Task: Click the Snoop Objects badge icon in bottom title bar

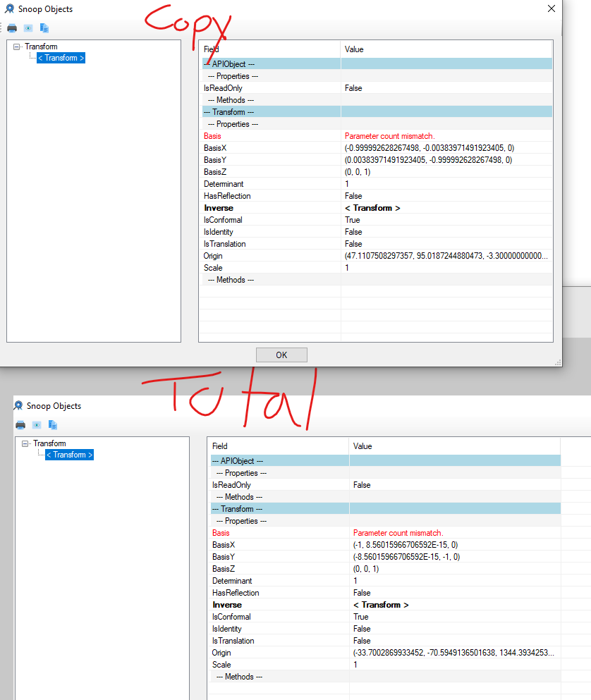Action: click(x=18, y=405)
